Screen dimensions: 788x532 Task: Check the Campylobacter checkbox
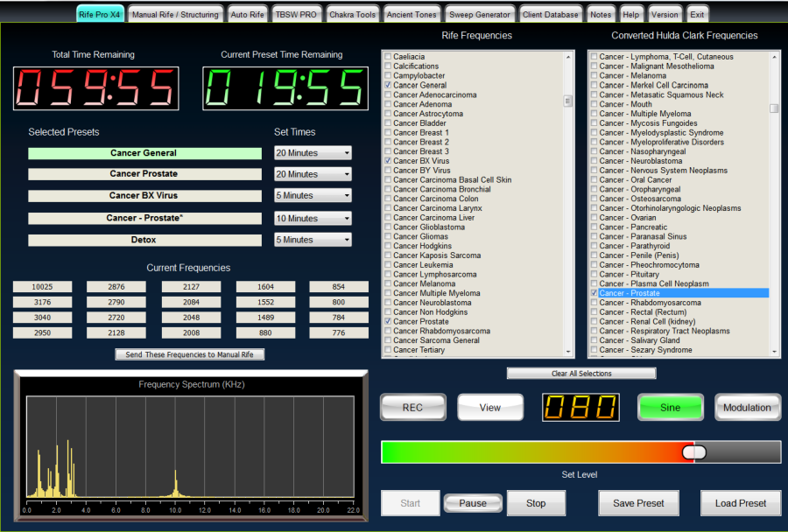388,75
